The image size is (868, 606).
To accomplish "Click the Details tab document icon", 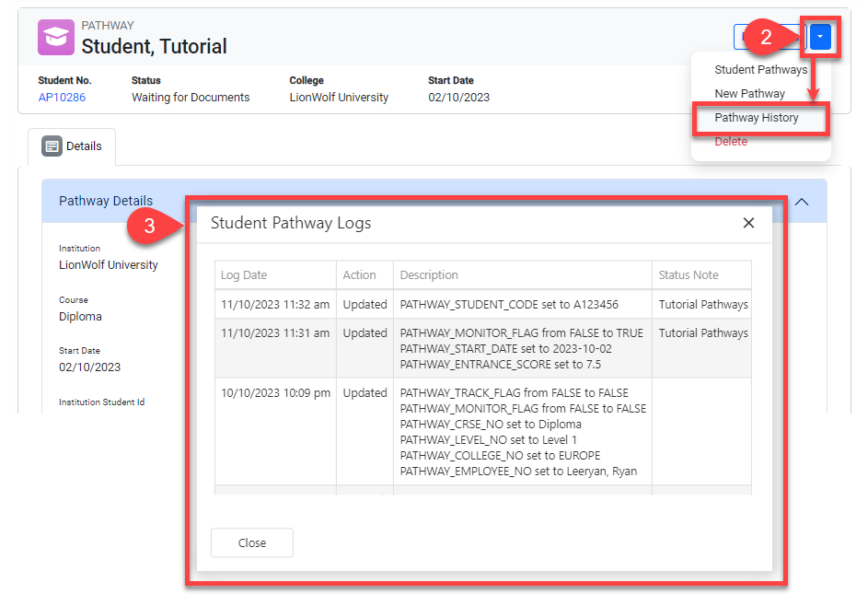I will coord(52,146).
